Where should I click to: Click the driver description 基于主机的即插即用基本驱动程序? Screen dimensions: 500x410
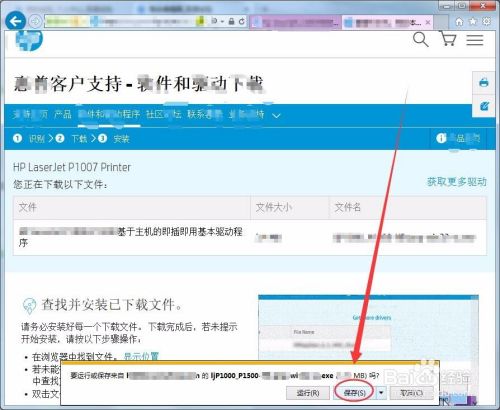(x=131, y=237)
